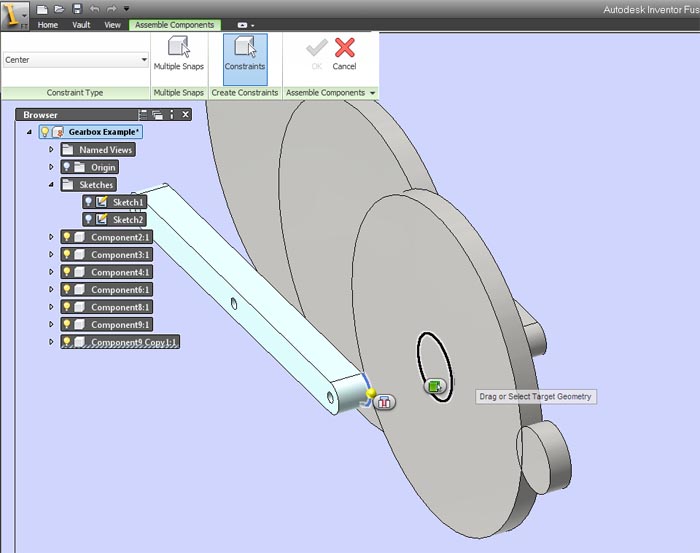The height and width of the screenshot is (553, 700).
Task: Select the Assemble Components tab
Action: (175, 25)
